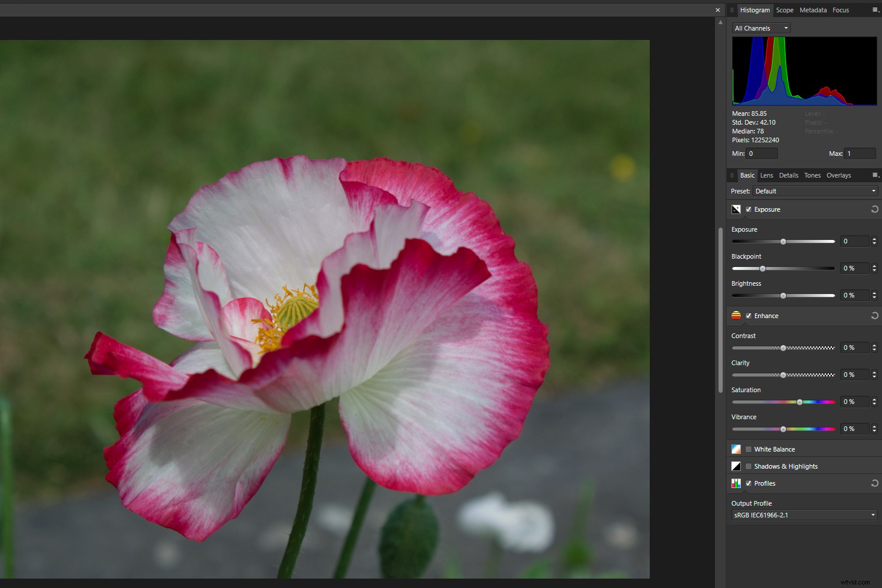Click the Min value input field

coord(761,153)
